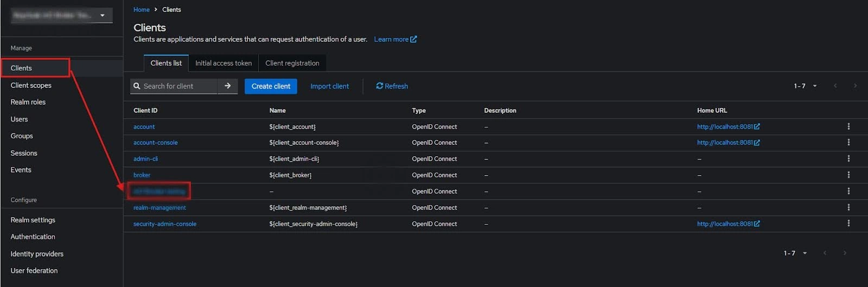This screenshot has width=868, height=287.
Task: Go to previous page using bottom pagination arrow
Action: [825, 253]
